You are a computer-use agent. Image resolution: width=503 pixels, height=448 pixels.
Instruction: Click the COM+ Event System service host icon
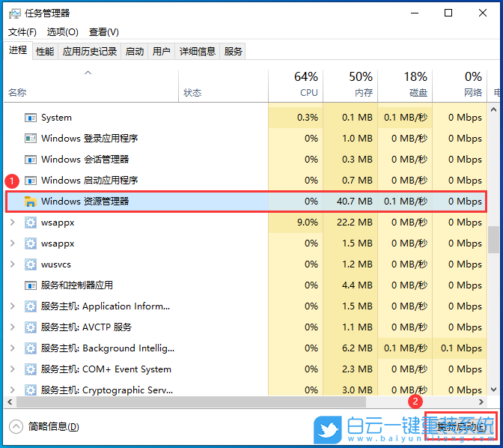pyautogui.click(x=31, y=369)
